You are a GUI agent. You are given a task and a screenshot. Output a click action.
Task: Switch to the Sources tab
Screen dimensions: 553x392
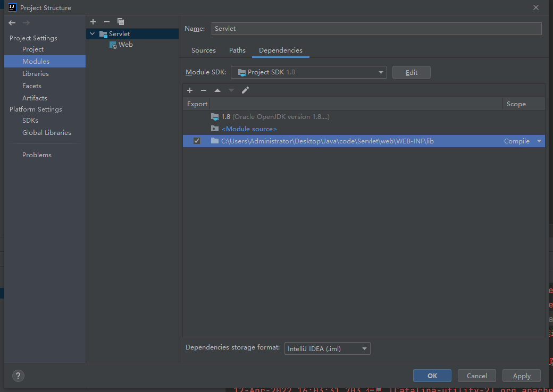click(x=204, y=50)
